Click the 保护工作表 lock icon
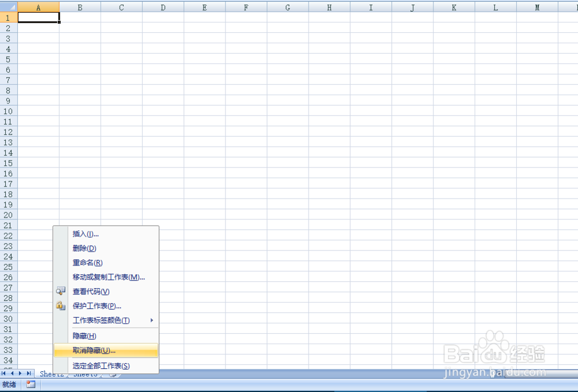The image size is (578, 392). [x=61, y=305]
